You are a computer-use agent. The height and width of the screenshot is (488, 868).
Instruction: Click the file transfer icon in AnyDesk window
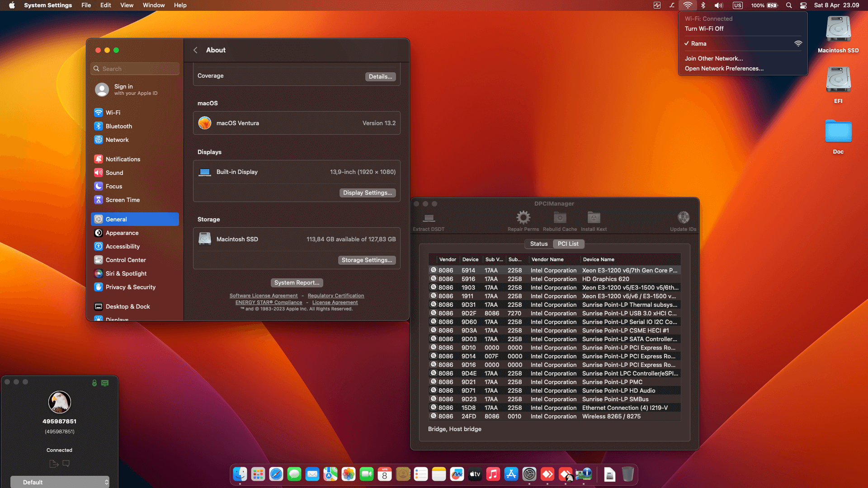click(54, 464)
